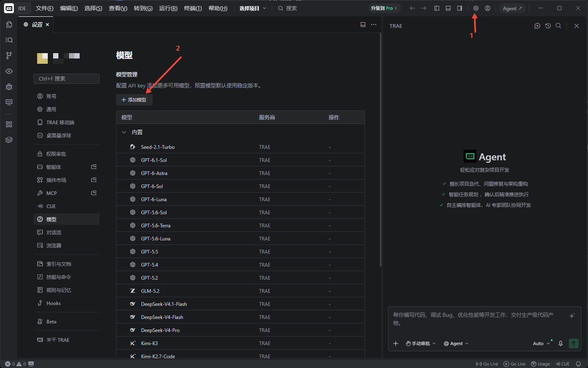Click the settings gear icon in title bar
This screenshot has height=368, width=588.
click(x=476, y=8)
